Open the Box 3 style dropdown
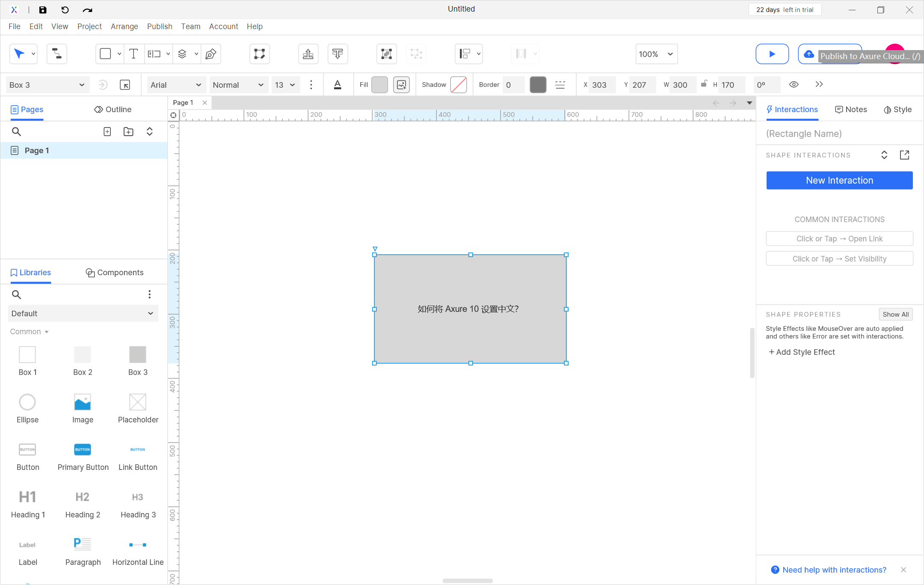The image size is (924, 585). coord(47,85)
